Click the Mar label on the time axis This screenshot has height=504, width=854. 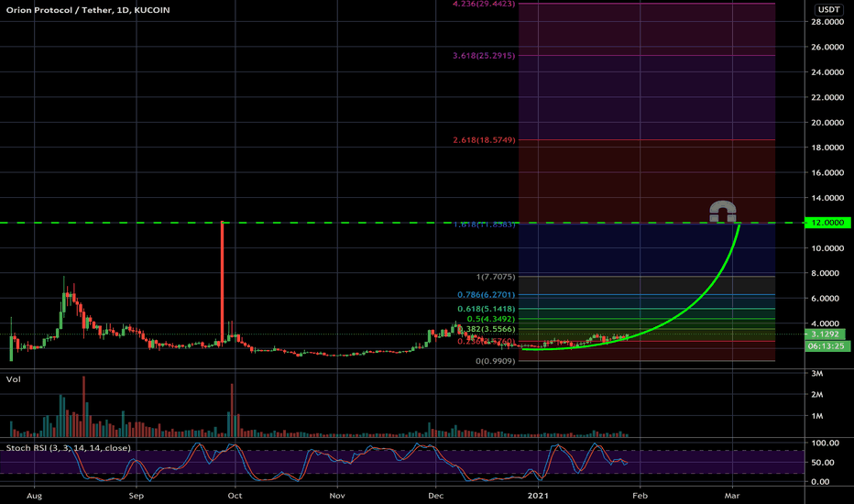pyautogui.click(x=732, y=495)
